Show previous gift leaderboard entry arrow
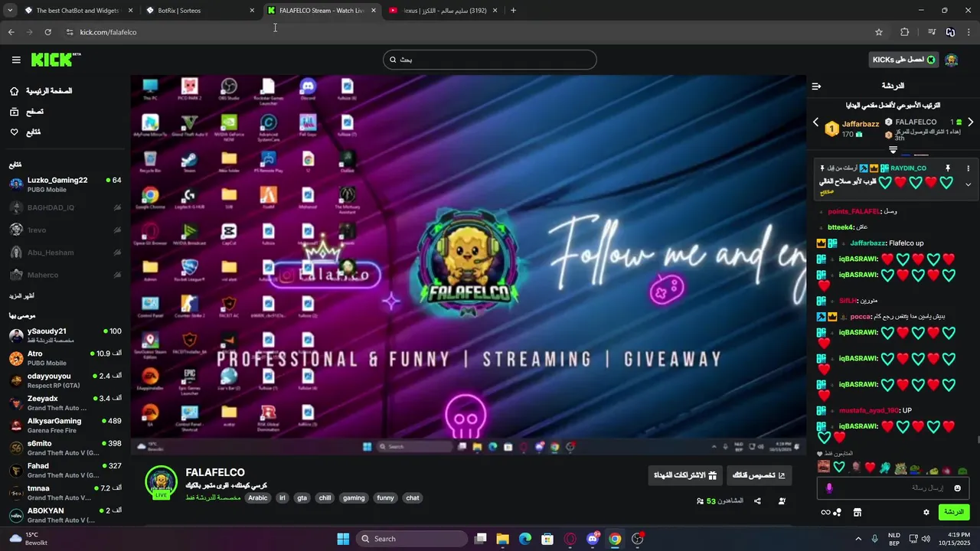This screenshot has width=980, height=551. 815,122
